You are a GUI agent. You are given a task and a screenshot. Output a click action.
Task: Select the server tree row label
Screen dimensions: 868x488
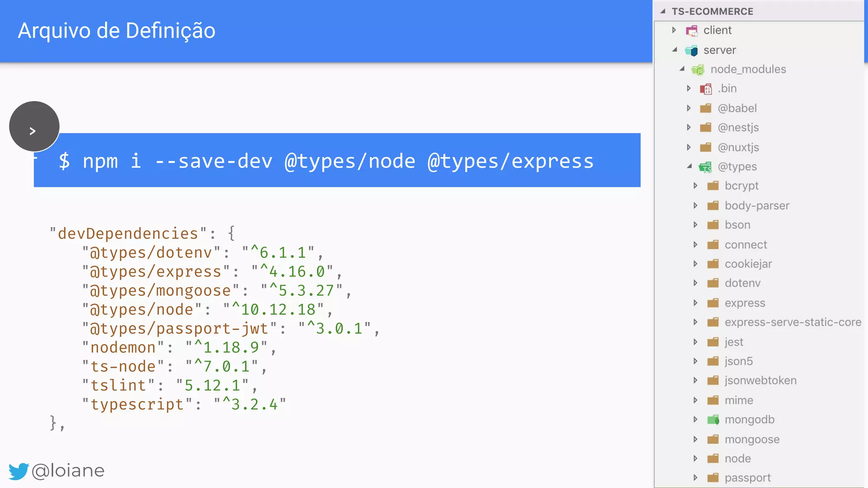point(720,50)
